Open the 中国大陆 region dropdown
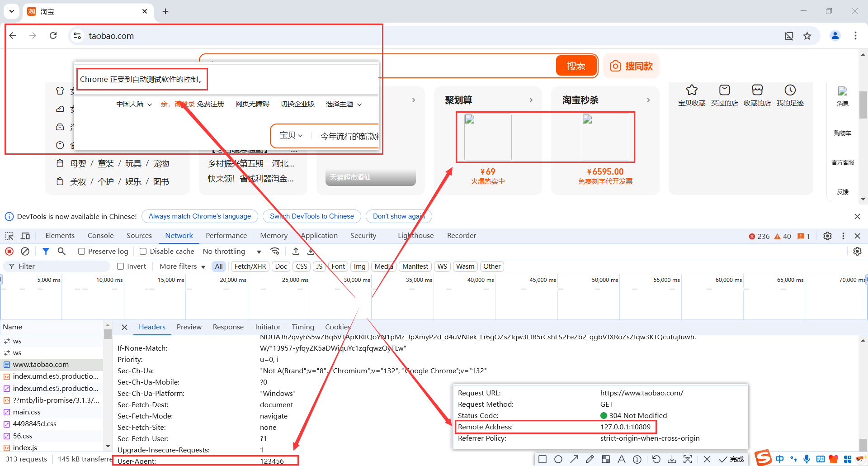 134,104
